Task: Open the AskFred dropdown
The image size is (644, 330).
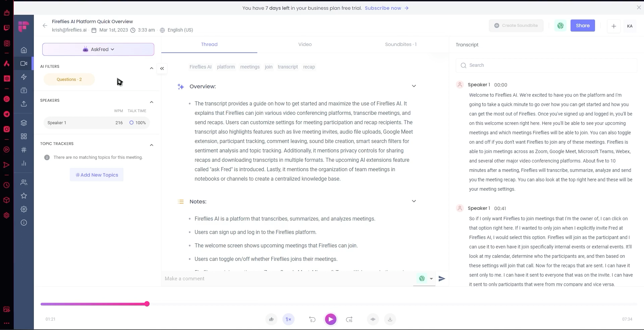Action: 98,49
